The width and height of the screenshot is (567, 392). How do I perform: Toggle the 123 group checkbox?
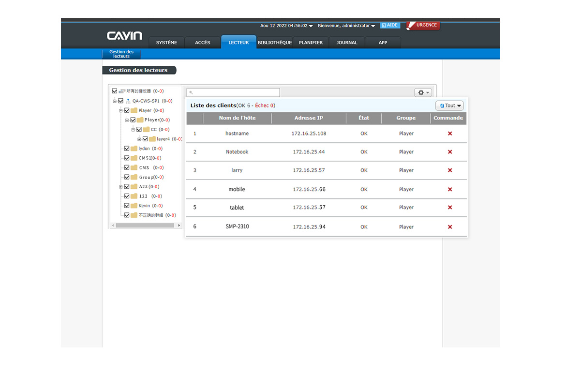[x=127, y=196]
